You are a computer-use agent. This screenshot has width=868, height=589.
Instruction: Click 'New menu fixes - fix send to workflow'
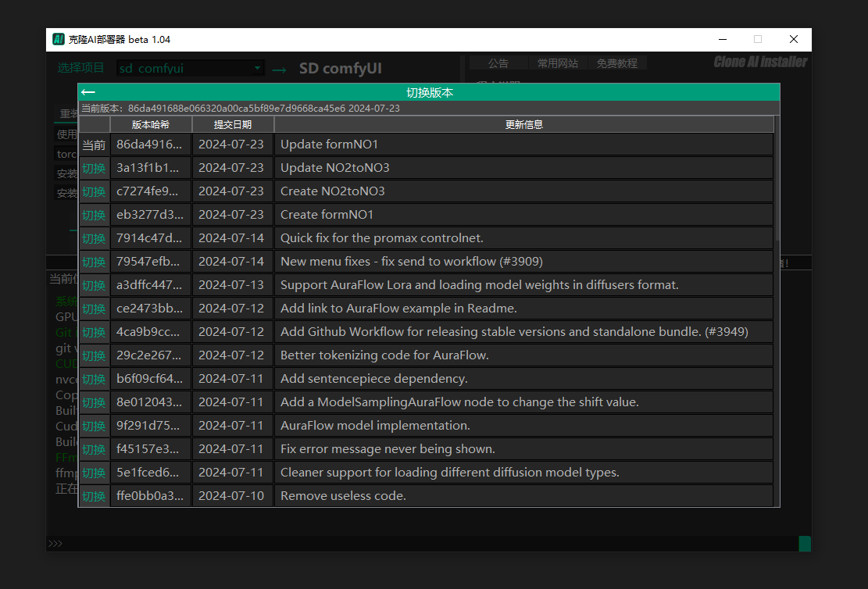[411, 261]
